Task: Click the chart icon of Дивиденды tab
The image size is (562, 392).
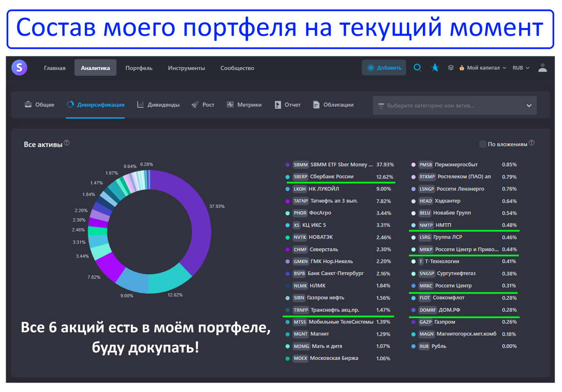Action: tap(140, 104)
